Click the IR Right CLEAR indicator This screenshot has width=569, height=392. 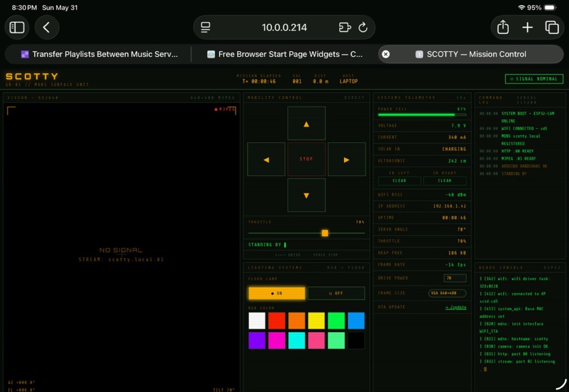445,181
